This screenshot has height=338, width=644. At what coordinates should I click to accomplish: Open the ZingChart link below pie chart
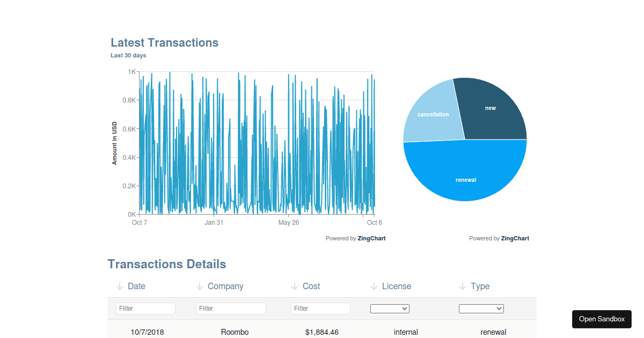click(515, 238)
